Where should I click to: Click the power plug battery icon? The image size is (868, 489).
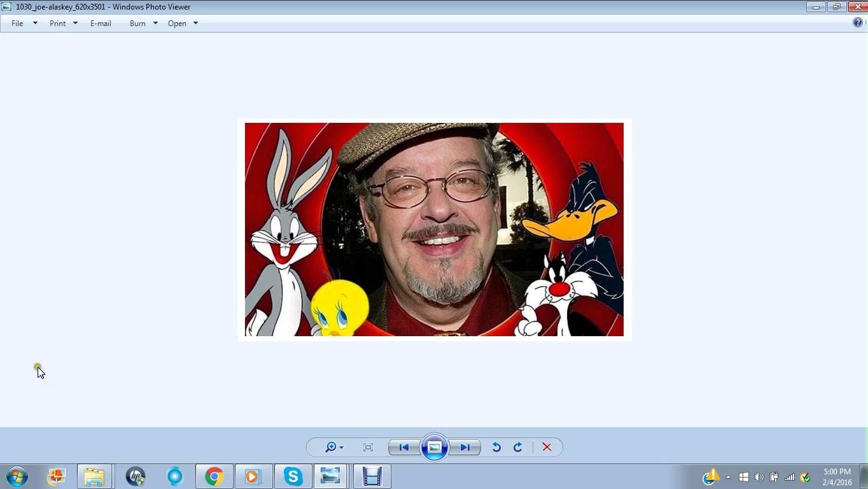click(774, 477)
